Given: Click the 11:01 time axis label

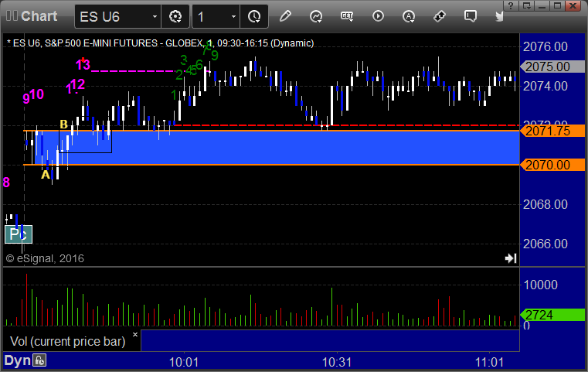Looking at the screenshot, I should coord(489,362).
